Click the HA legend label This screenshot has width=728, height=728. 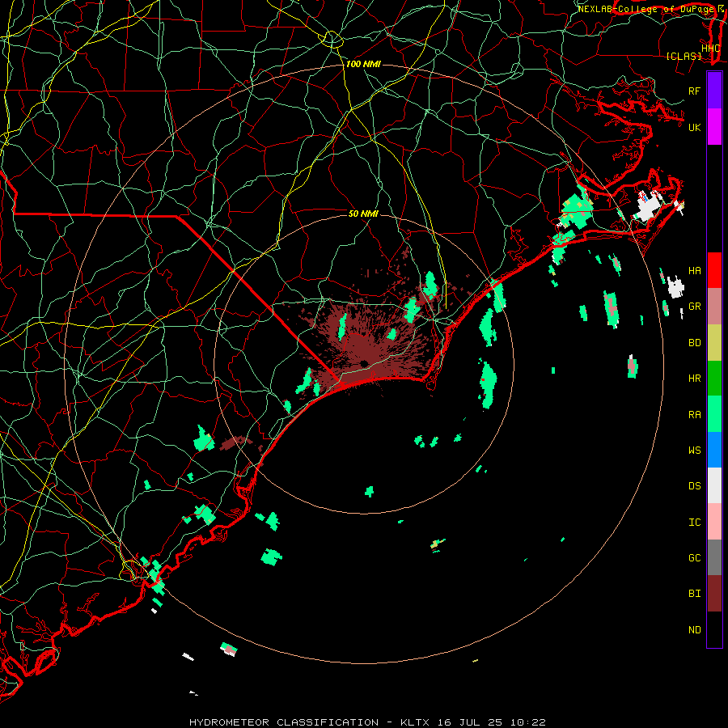tap(694, 270)
